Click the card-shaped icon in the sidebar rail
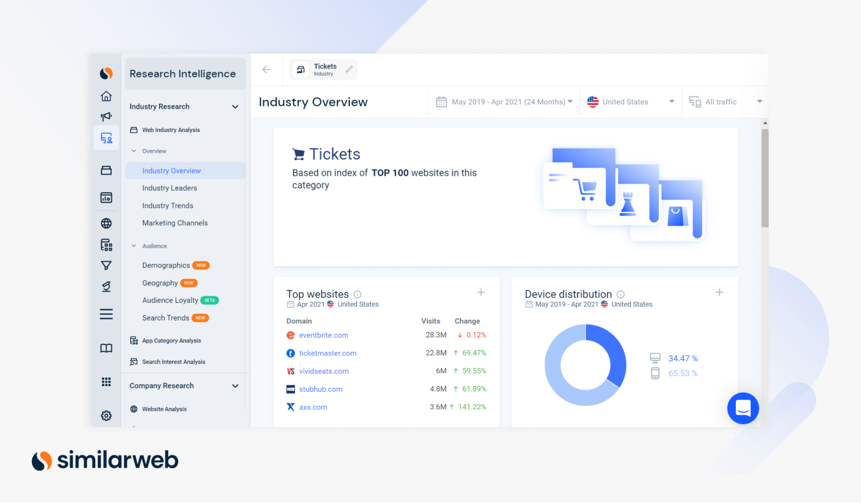This screenshot has width=861, height=504. (x=106, y=170)
